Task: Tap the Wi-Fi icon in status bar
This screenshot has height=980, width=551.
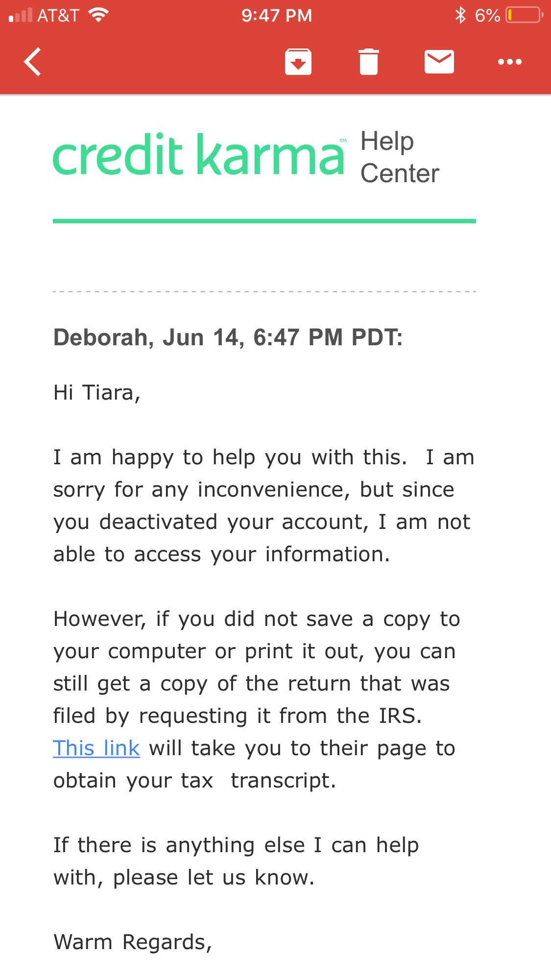Action: pos(98,15)
